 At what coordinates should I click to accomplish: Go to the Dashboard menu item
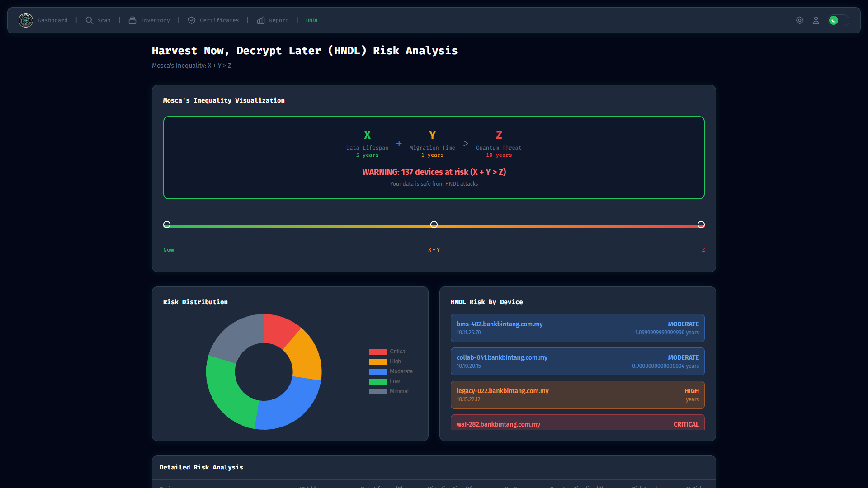pyautogui.click(x=53, y=20)
